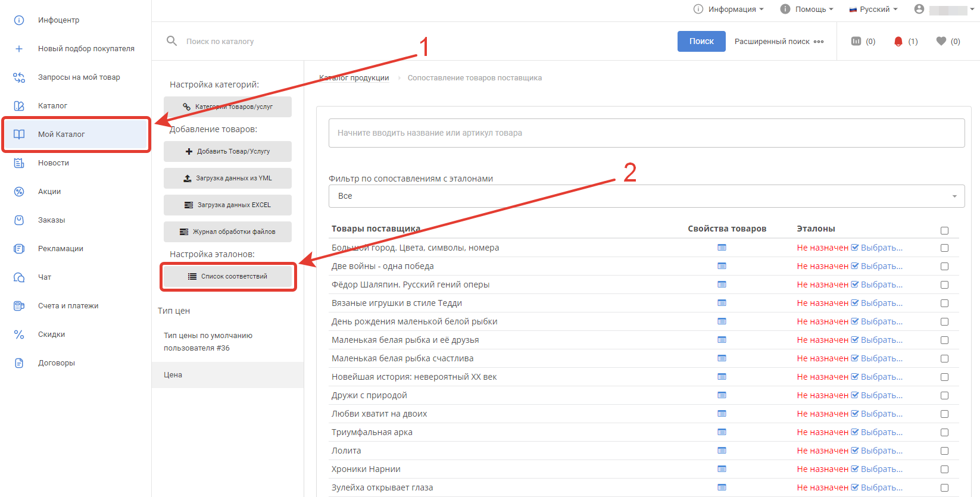The height and width of the screenshot is (497, 980).
Task: Check the box for Две войны - одна победа
Action: click(x=944, y=266)
